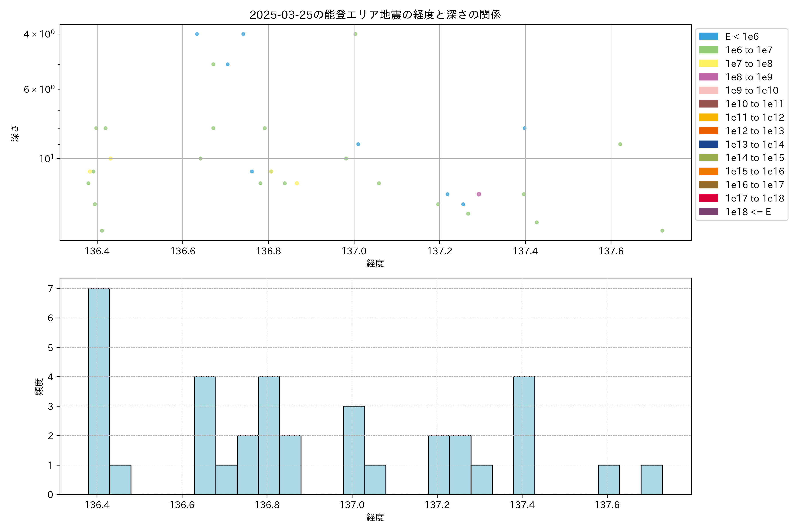
Task: Click the '頻度' y-axis label
Action: point(39,386)
